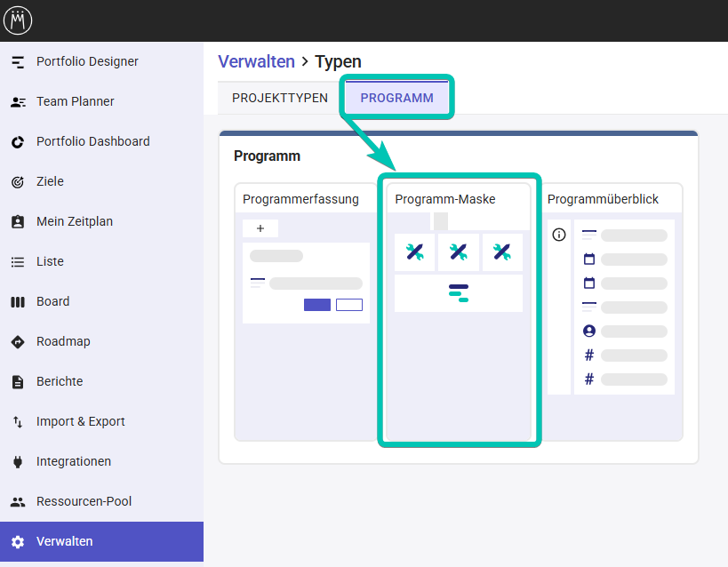Viewport: 728px width, 567px height.
Task: Click the info icon in Programmüberblick
Action: (x=559, y=235)
